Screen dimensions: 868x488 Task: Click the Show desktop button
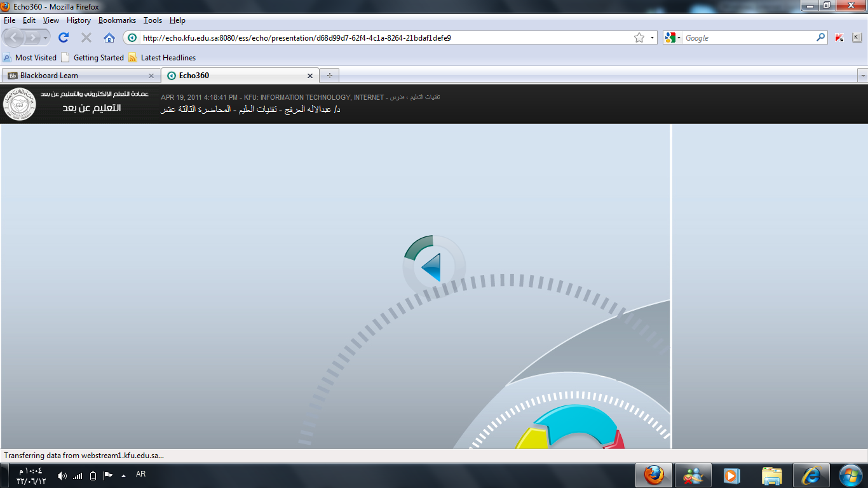tap(3, 475)
